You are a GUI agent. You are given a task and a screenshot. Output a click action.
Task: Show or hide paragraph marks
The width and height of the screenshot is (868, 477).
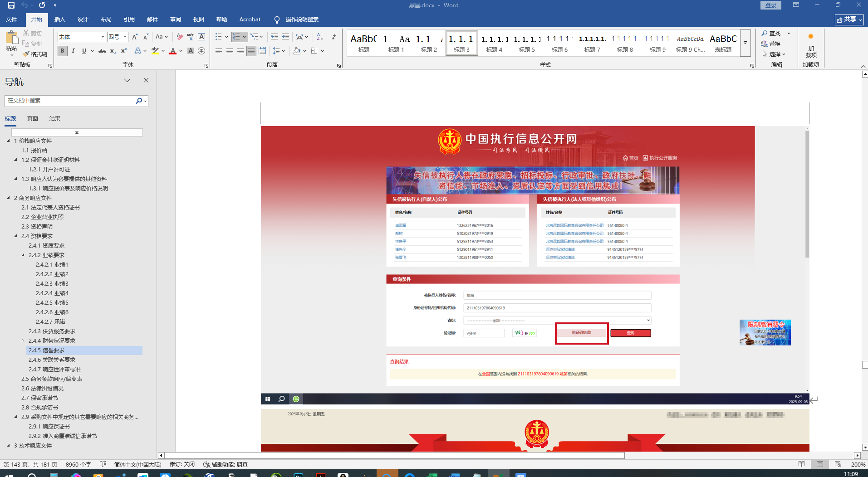[x=334, y=37]
